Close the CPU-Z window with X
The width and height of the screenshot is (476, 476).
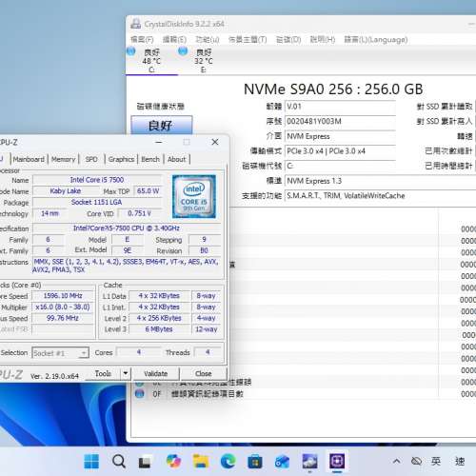point(215,142)
